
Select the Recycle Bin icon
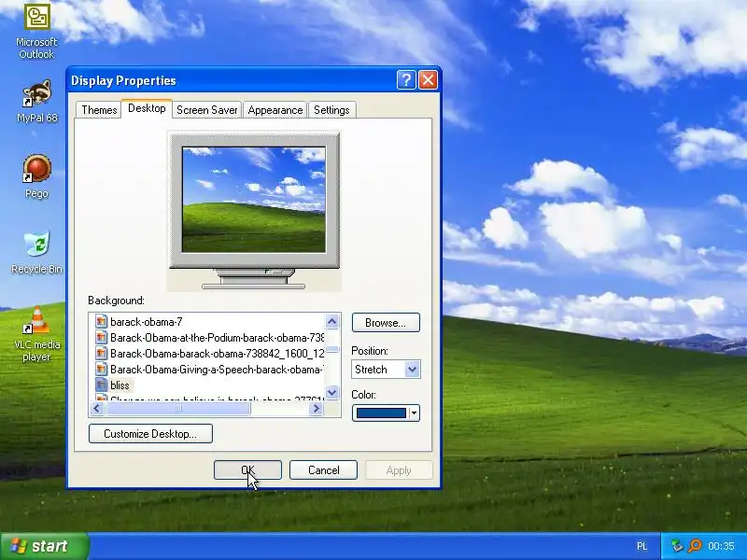(x=36, y=252)
